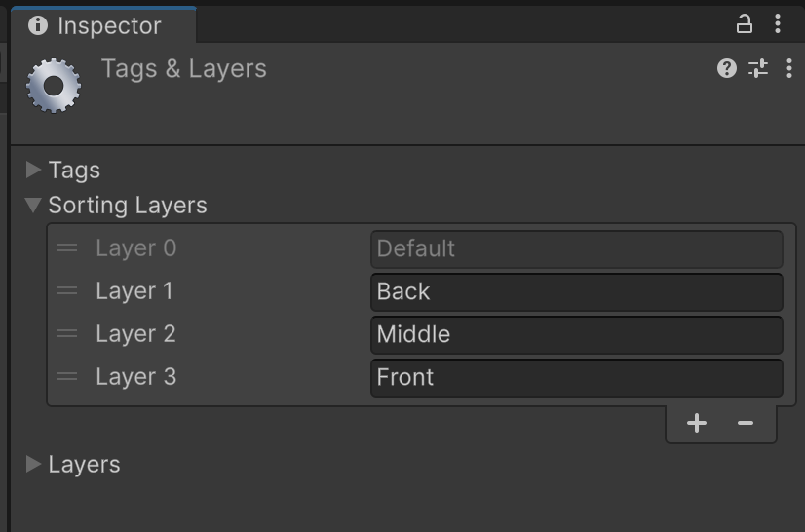805x532 pixels.
Task: Add a new sorting layer with plus
Action: (697, 423)
